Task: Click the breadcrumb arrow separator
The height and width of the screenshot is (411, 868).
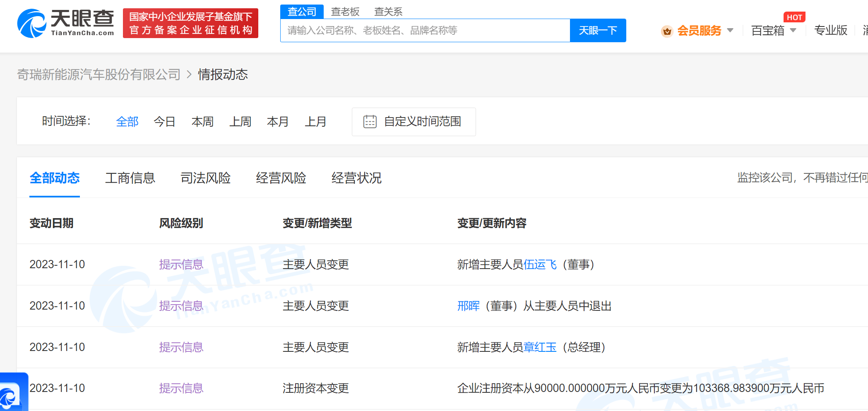Action: pos(189,75)
